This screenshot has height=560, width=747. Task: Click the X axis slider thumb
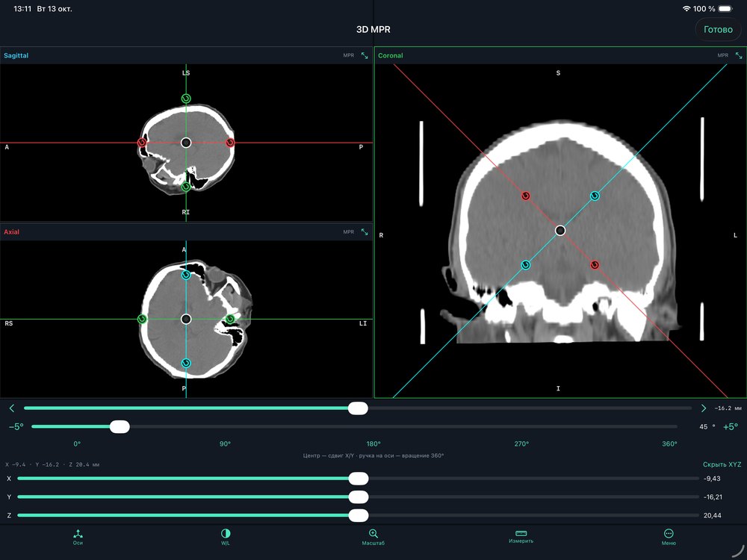pos(359,479)
